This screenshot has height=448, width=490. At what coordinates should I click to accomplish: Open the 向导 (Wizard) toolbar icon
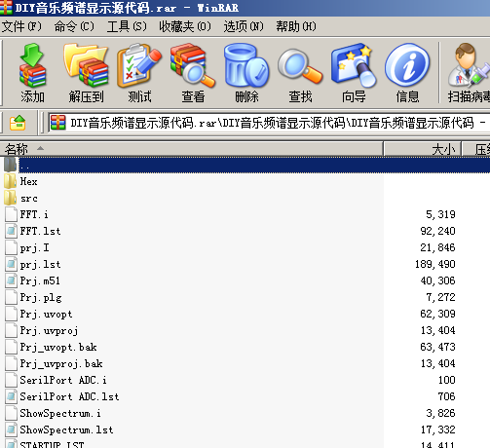[x=354, y=66]
